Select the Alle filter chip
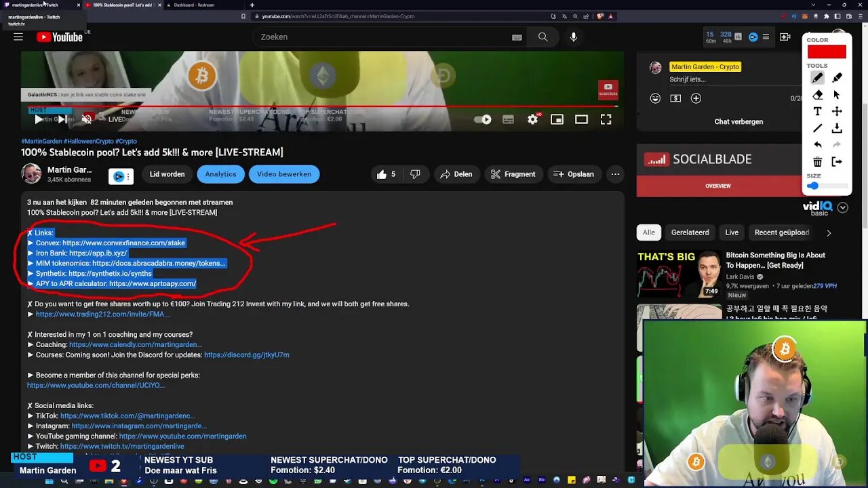This screenshot has width=868, height=488. pyautogui.click(x=649, y=232)
